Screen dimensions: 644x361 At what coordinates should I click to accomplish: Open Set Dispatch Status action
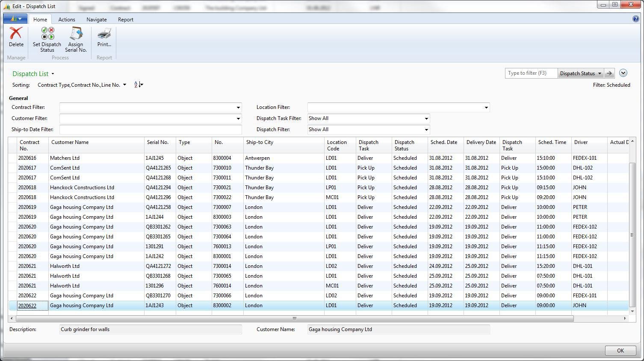pos(47,34)
